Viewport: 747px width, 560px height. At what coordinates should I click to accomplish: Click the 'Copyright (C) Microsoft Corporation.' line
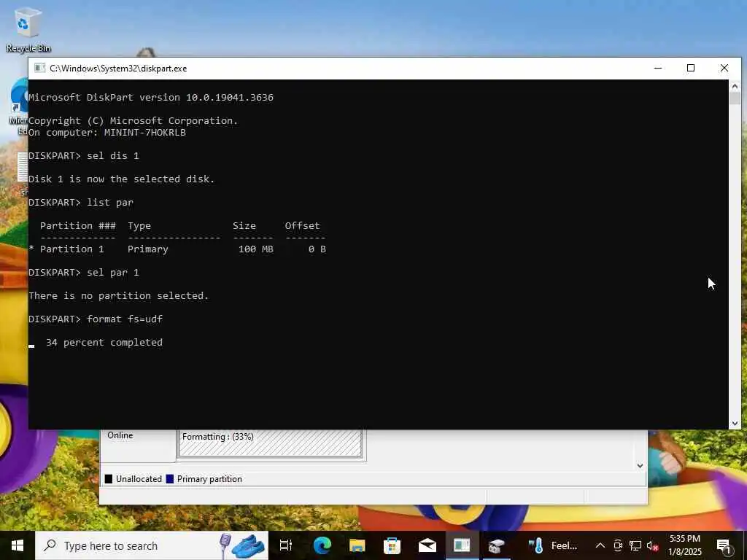click(x=133, y=120)
